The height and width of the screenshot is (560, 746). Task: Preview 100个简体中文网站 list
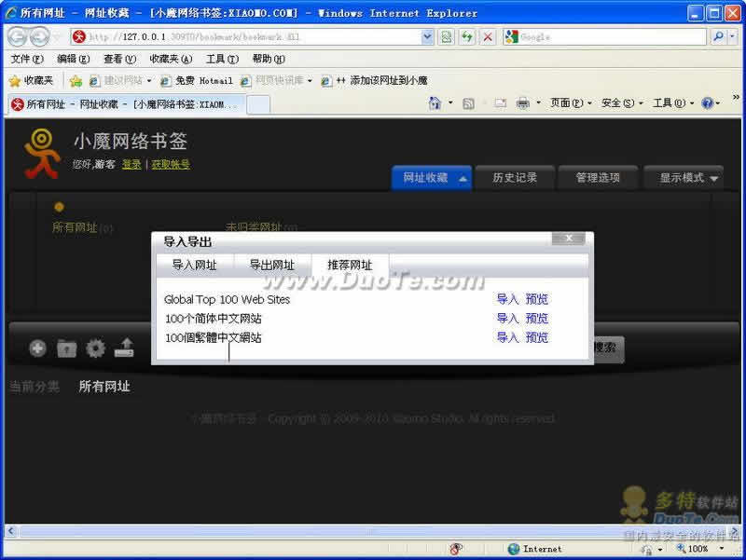click(x=537, y=319)
